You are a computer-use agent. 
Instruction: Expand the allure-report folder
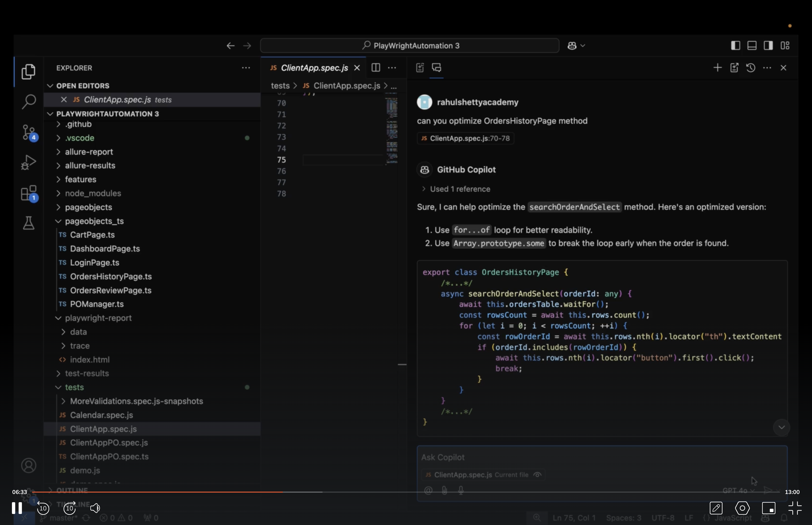[x=58, y=152]
